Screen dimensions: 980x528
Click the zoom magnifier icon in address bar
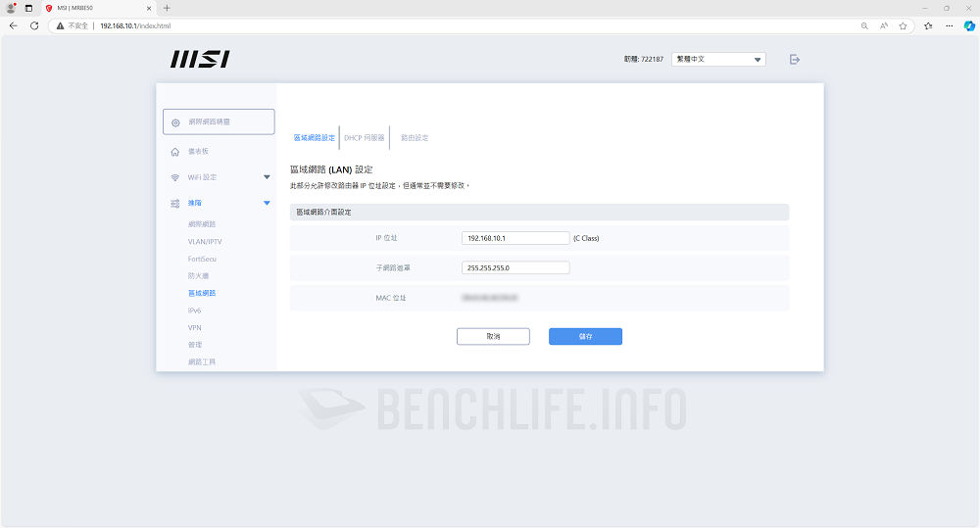click(x=864, y=25)
